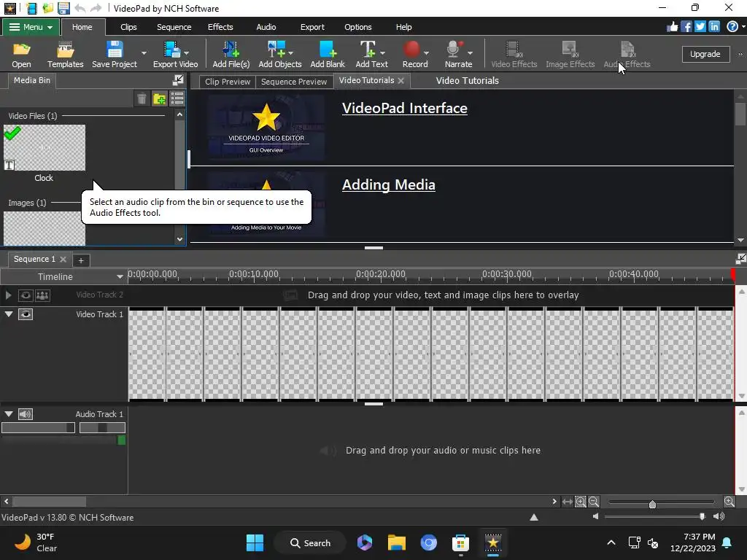Open the Add Text dropdown arrow
The width and height of the screenshot is (747, 560).
click(382, 52)
